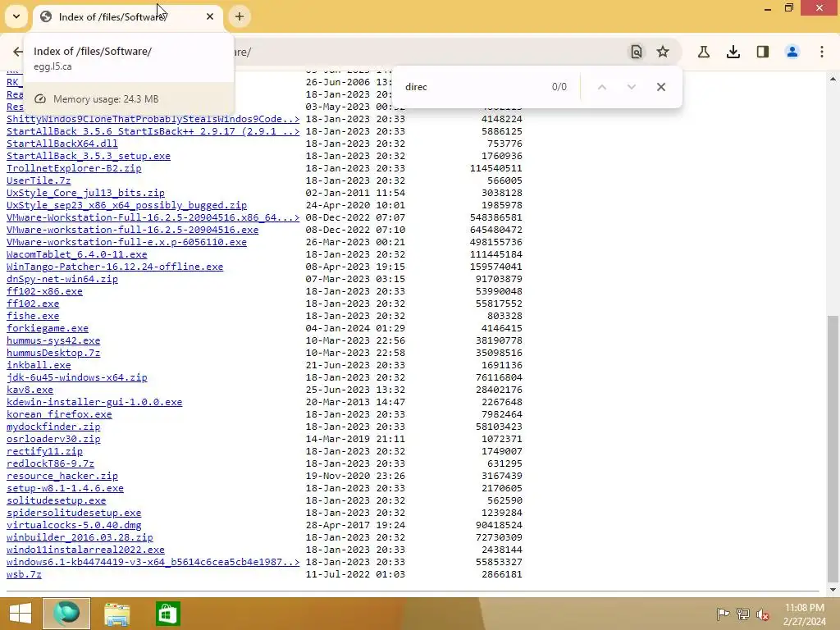Viewport: 840px width, 630px height.
Task: Open winbuilder_2016.03.28.zip link
Action: (x=80, y=538)
